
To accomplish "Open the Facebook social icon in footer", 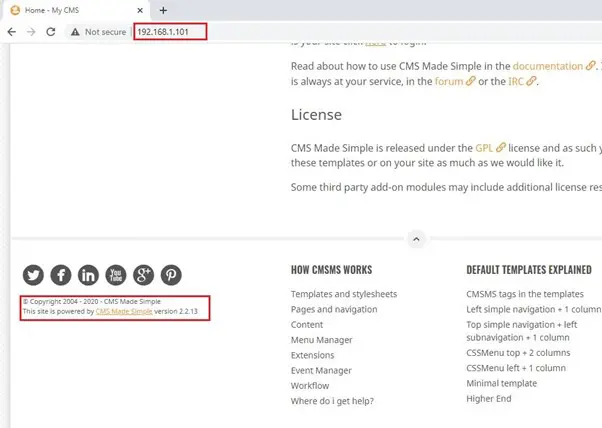I will [x=61, y=275].
